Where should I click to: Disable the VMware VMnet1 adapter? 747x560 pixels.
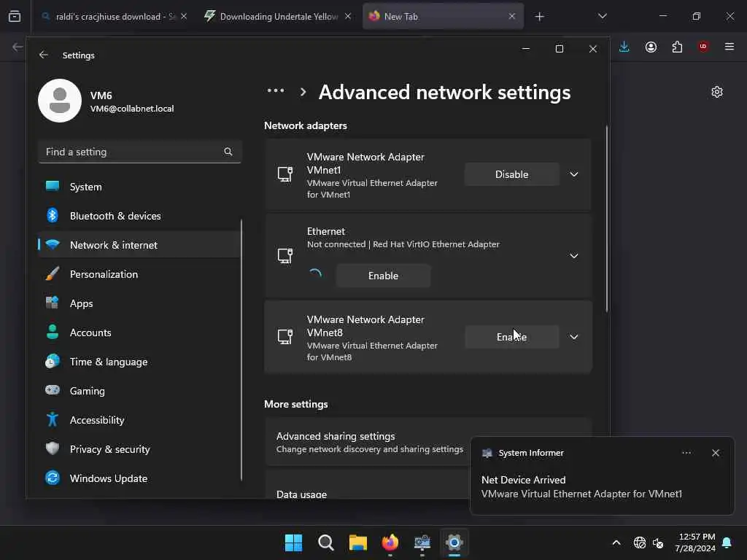tap(511, 174)
